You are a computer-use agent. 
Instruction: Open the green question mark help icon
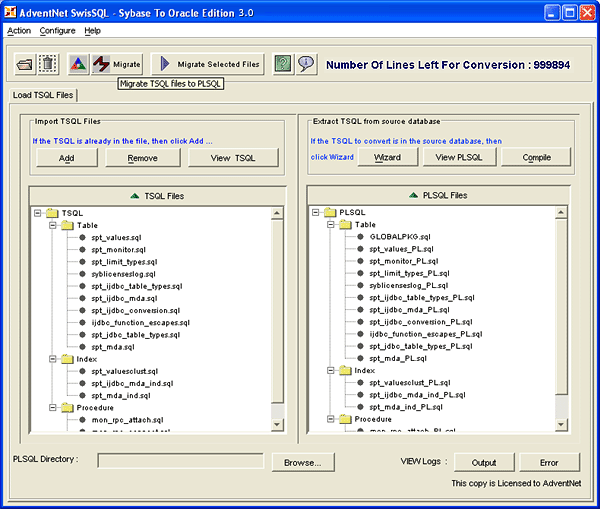click(x=283, y=64)
